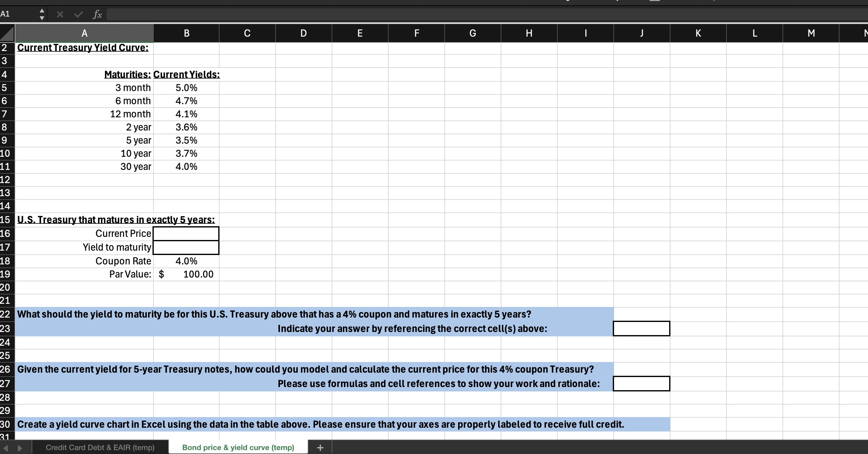
Task: Click the answer box beside the yield question
Action: point(641,329)
